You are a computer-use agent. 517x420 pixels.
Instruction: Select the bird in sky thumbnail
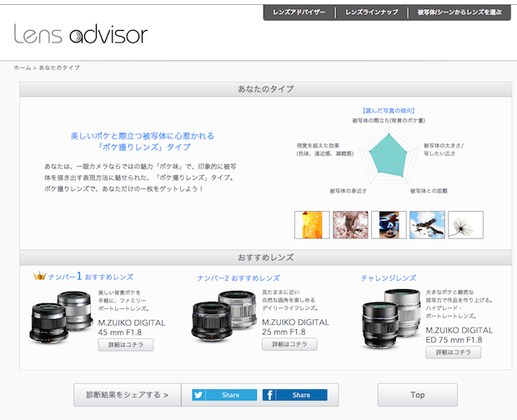(x=427, y=225)
